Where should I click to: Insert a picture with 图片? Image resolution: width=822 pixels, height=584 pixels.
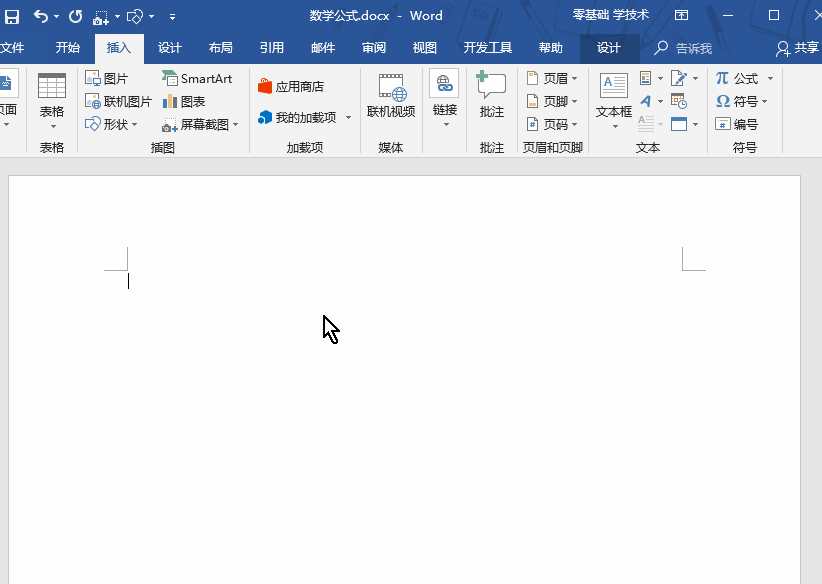coord(106,79)
